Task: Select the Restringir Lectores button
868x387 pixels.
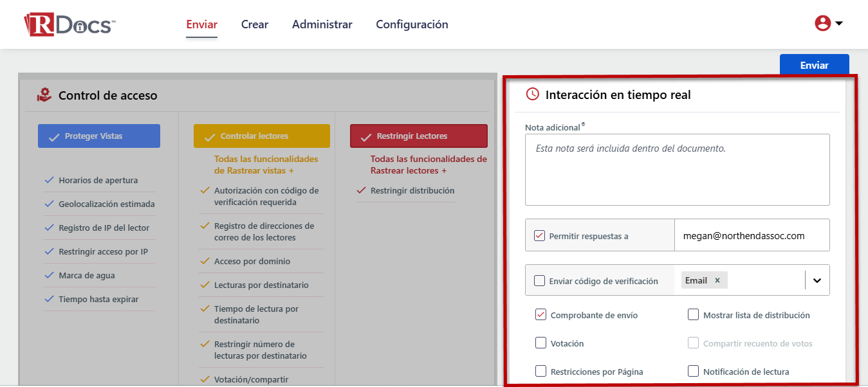Action: 418,136
